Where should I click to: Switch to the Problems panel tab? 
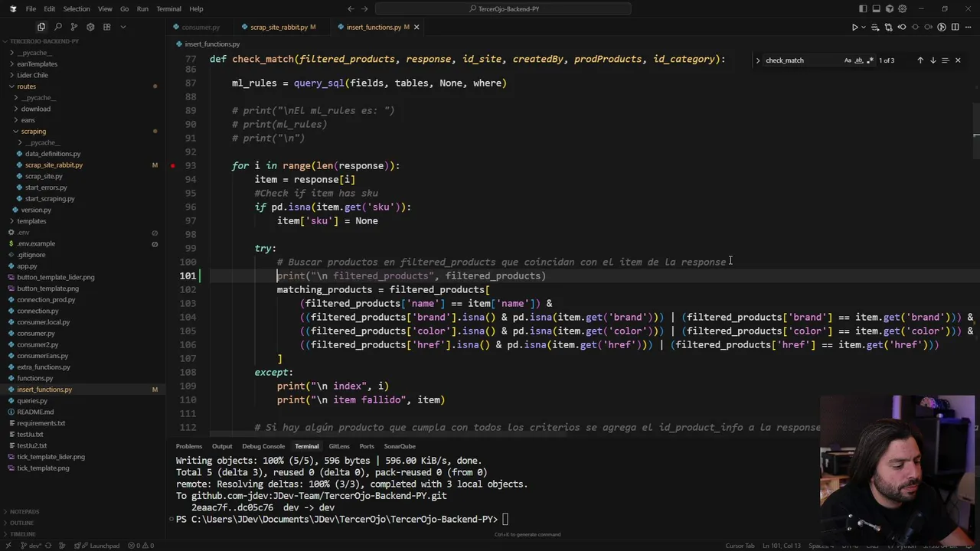point(188,446)
